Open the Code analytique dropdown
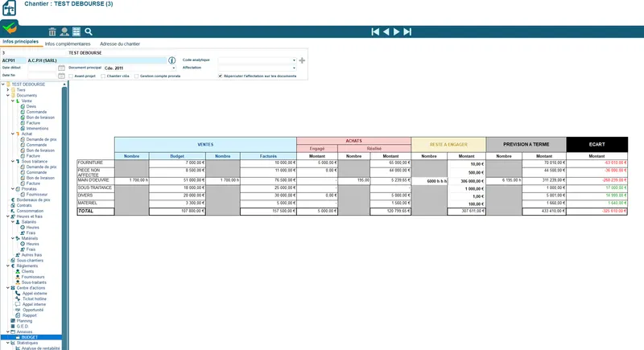Image resolution: width=644 pixels, height=350 pixels. (x=294, y=60)
